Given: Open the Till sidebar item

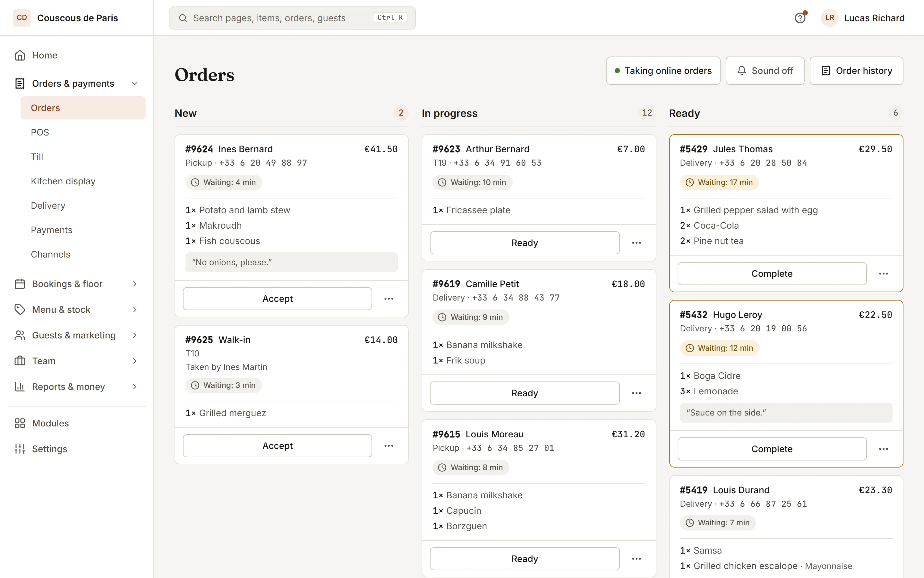Looking at the screenshot, I should click(x=83, y=157).
